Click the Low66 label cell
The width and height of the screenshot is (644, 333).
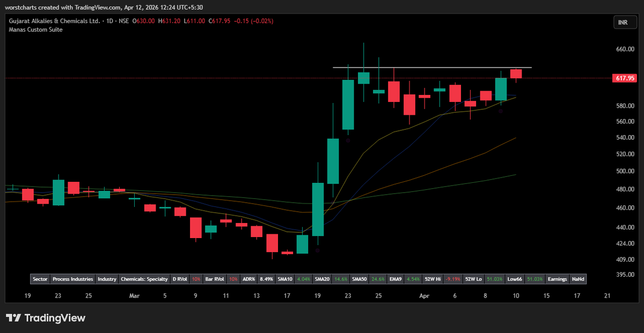coord(516,279)
